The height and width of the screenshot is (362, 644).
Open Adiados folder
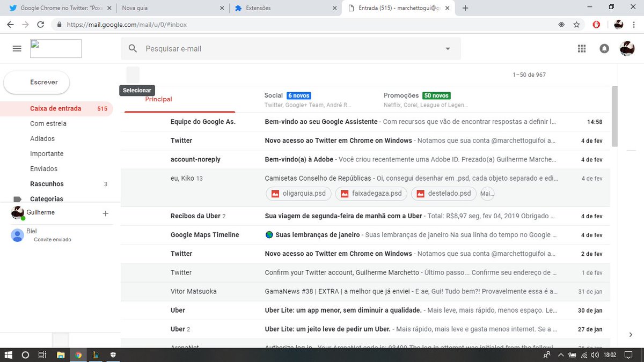click(56, 138)
